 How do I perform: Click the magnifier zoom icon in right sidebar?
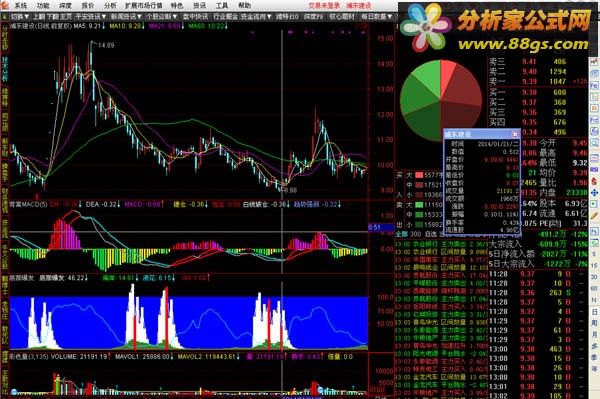click(x=594, y=142)
